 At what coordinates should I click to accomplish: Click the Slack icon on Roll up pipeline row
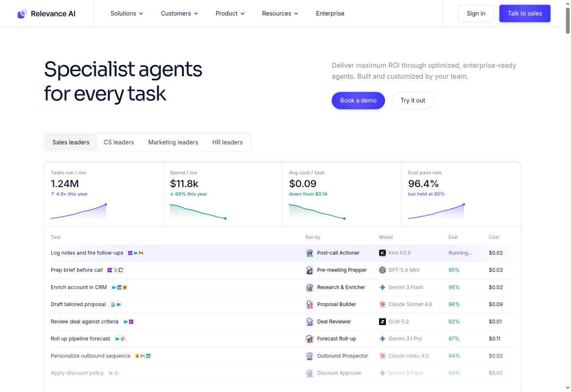coord(123,339)
